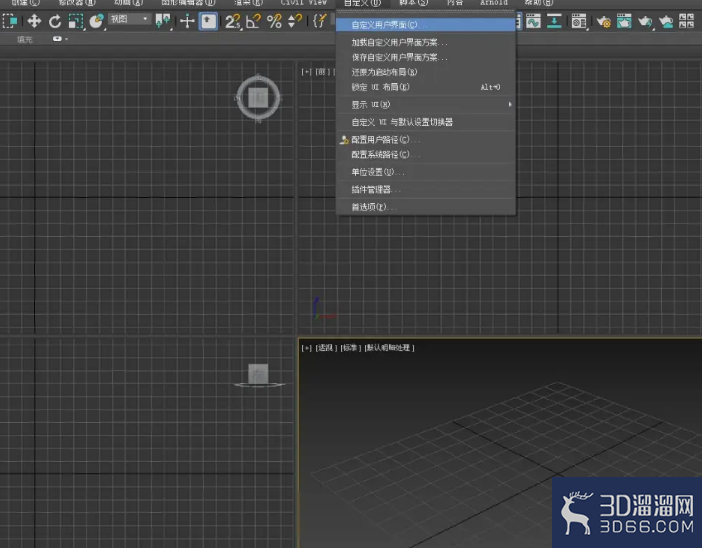Activate the Select and Scale tool
Viewport: 702px width, 548px height.
pyautogui.click(x=76, y=21)
